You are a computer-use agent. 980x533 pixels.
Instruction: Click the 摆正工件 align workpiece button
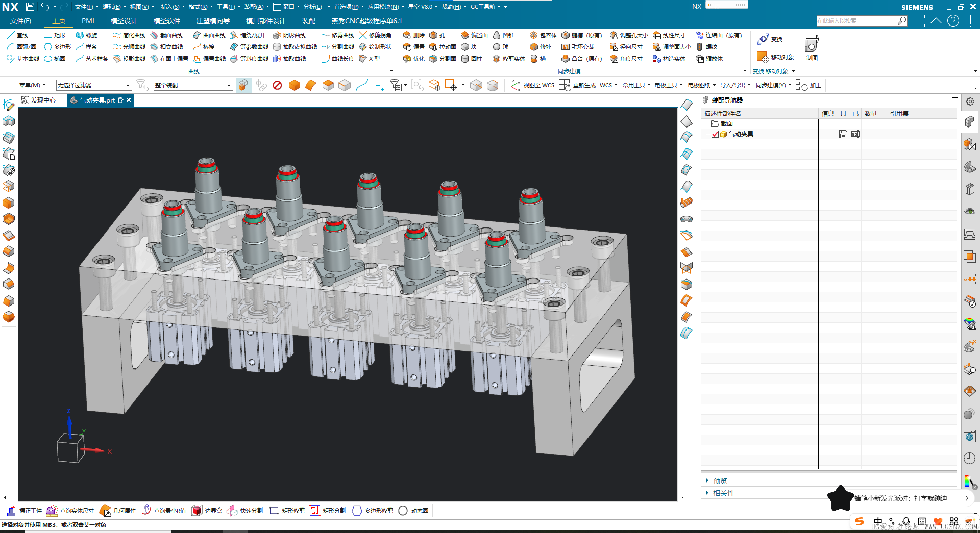(x=24, y=511)
